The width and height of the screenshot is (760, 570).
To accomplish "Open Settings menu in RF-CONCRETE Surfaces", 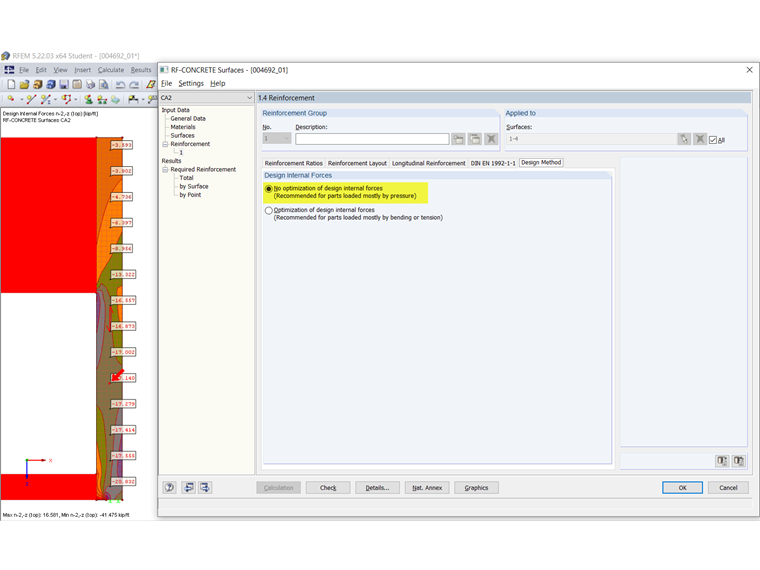I will click(x=191, y=83).
